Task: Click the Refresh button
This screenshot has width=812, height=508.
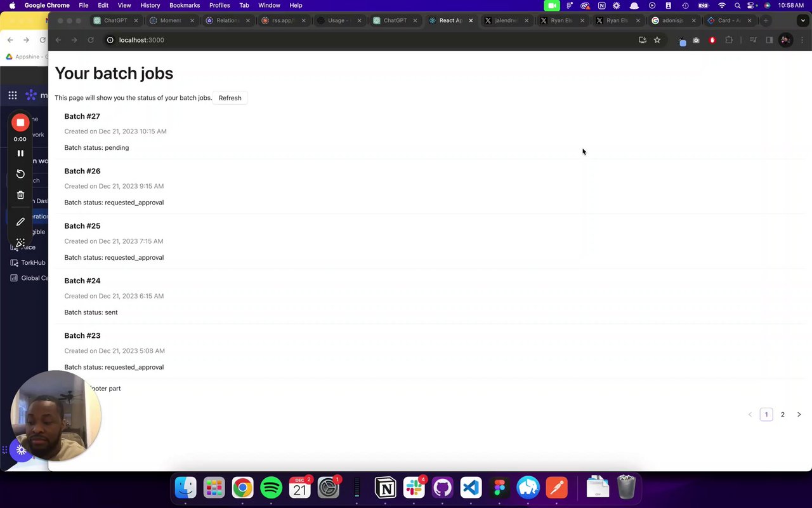Action: 230,98
